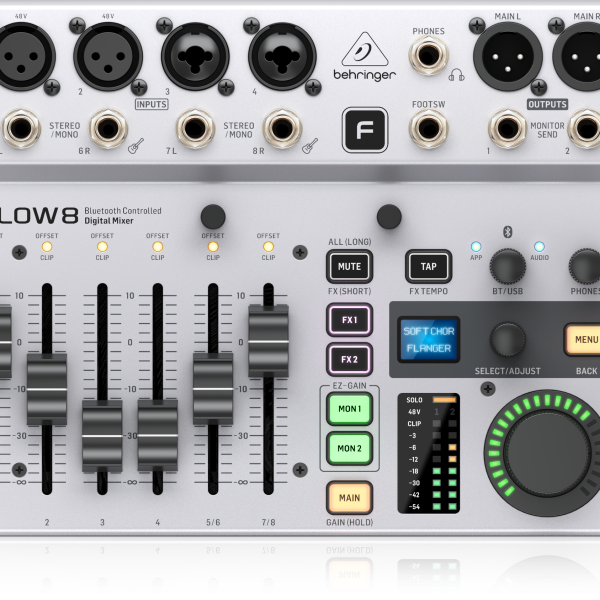Click the large green LED-ring main knob
The height and width of the screenshot is (600, 600).
tap(545, 453)
